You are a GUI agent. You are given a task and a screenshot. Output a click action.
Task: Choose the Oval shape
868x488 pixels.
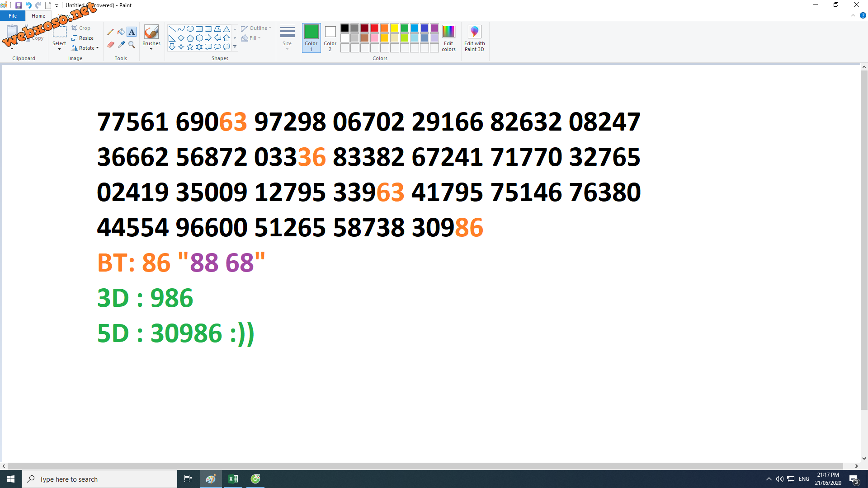click(190, 29)
